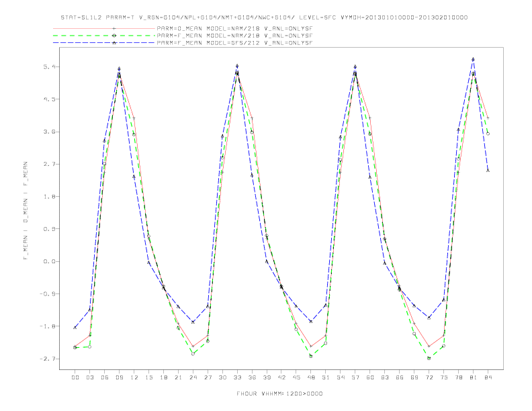The image size is (532, 411).
Task: Click the y-axis tick value 0.9
Action: pyautogui.click(x=49, y=229)
